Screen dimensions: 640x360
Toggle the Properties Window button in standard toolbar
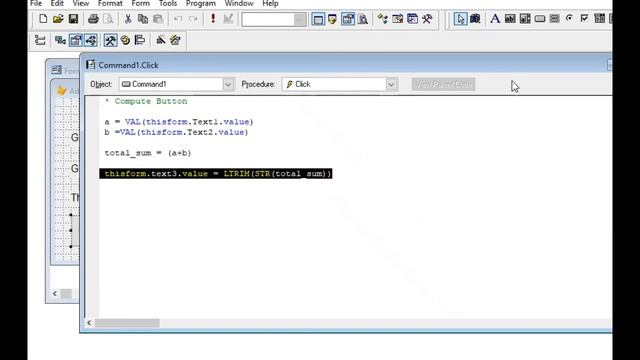348,19
